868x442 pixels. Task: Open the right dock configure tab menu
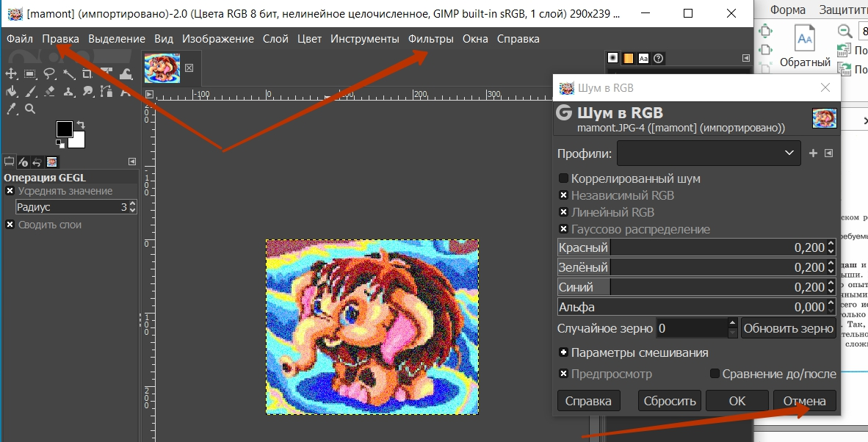pos(745,58)
